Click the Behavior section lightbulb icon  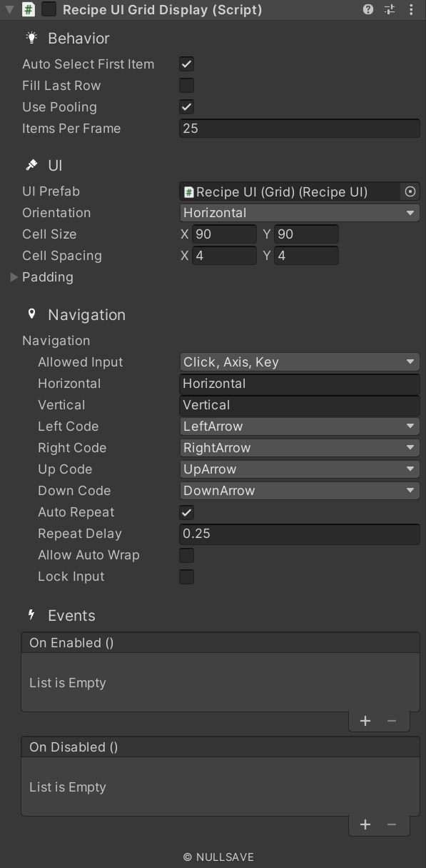coord(30,38)
